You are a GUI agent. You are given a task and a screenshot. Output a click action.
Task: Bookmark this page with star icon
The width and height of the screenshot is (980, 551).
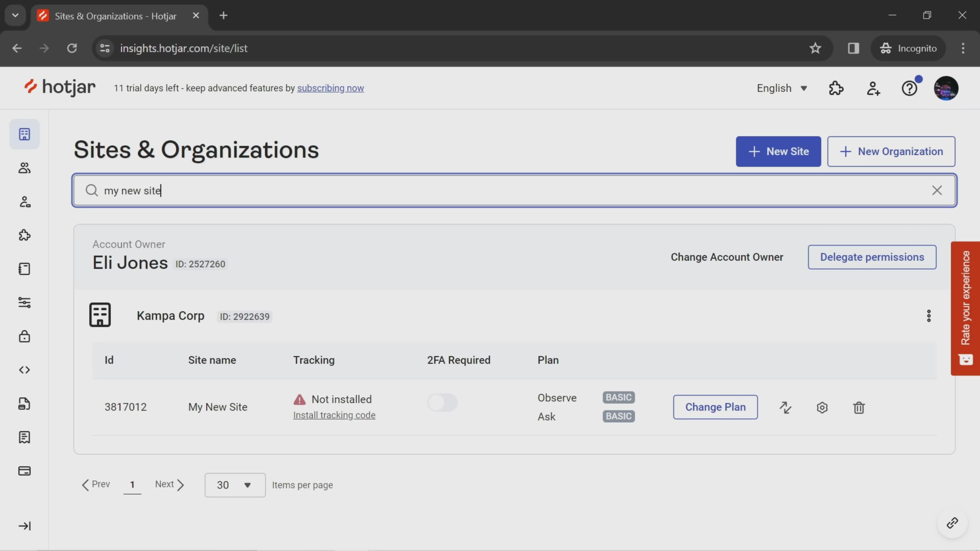[815, 48]
